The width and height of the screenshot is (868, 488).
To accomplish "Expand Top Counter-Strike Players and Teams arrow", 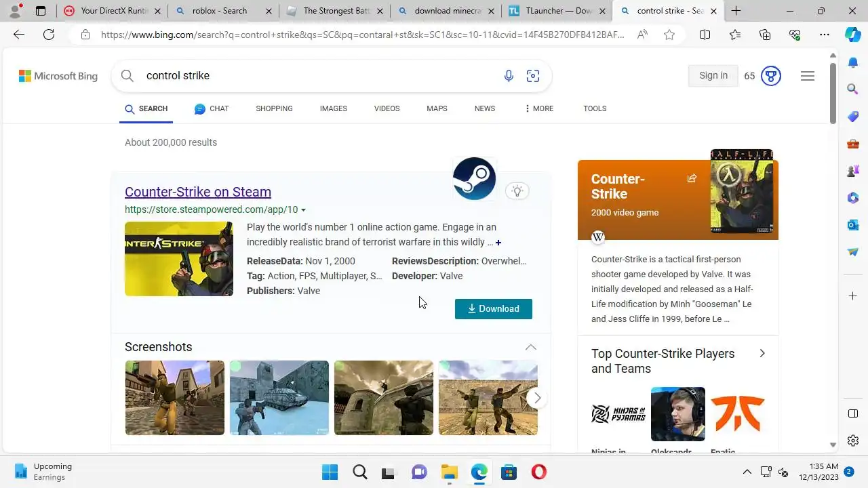I will tap(762, 353).
